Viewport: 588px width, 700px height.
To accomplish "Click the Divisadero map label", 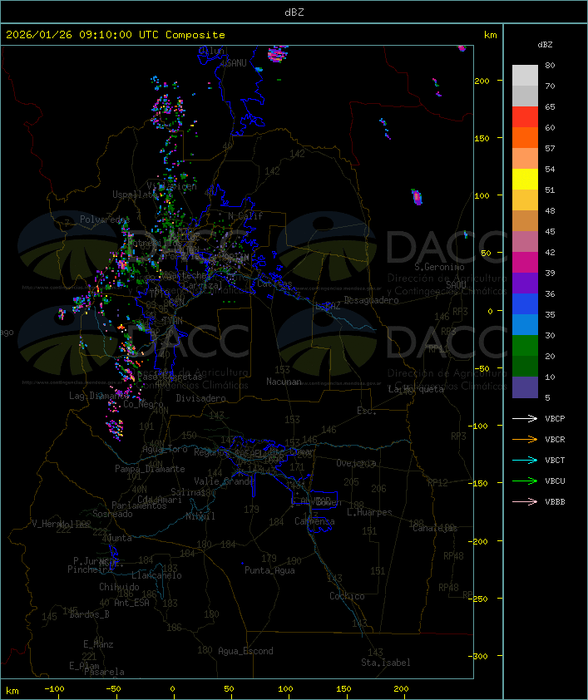I will (x=201, y=398).
